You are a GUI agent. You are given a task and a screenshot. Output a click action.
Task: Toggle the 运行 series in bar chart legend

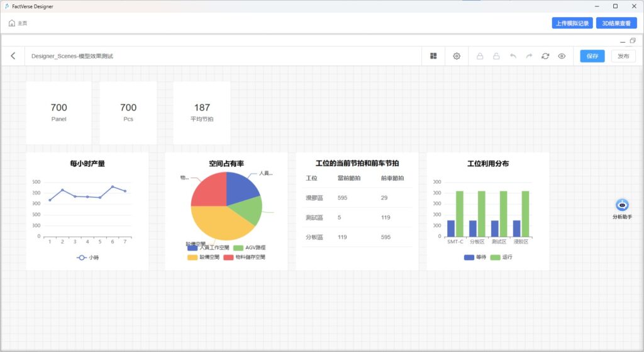pyautogui.click(x=501, y=257)
